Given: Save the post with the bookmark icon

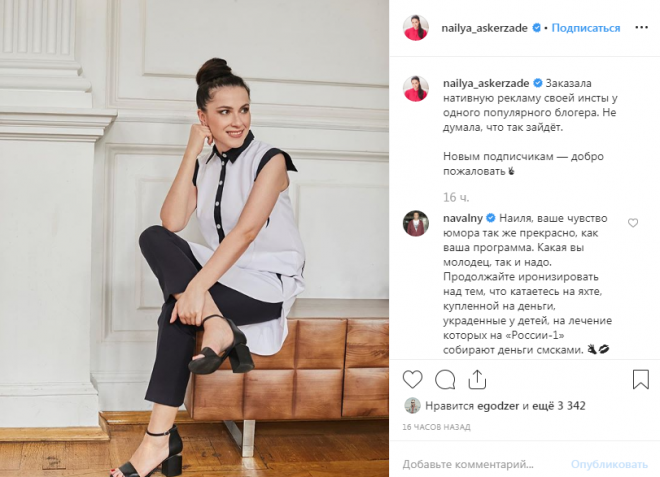Looking at the screenshot, I should pos(641,379).
